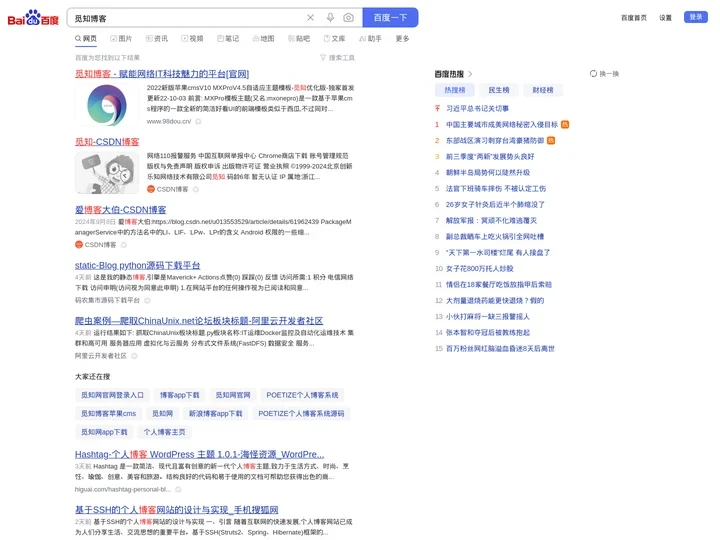Image resolution: width=720 pixels, height=540 pixels.
Task: Open result 基于SSH的个人博客网站的设计与实现
Action: 176,510
